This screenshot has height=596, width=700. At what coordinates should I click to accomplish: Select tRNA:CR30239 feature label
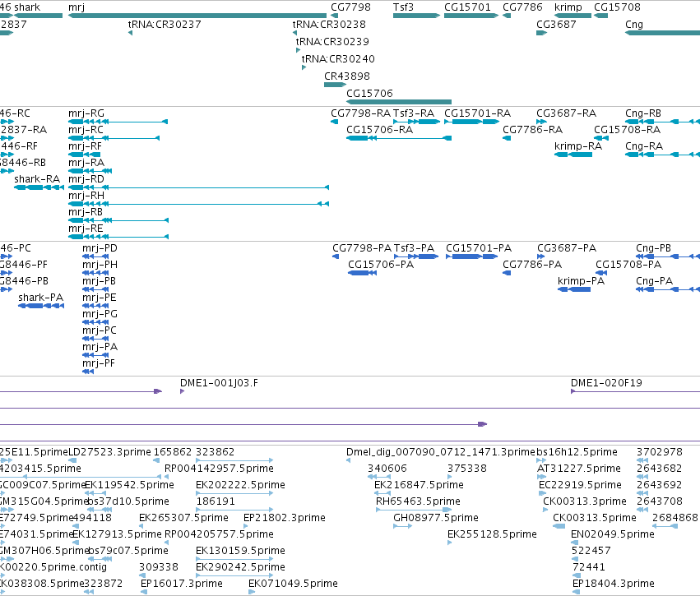tap(332, 42)
